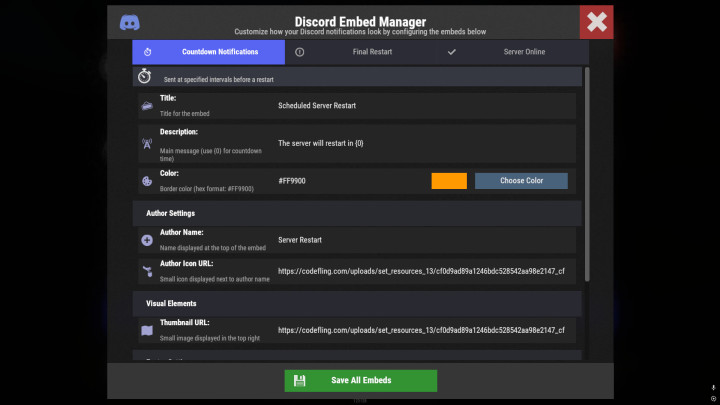
Task: Click 'Border color (hex format: #FF9900)' hint
Action: 207,189
